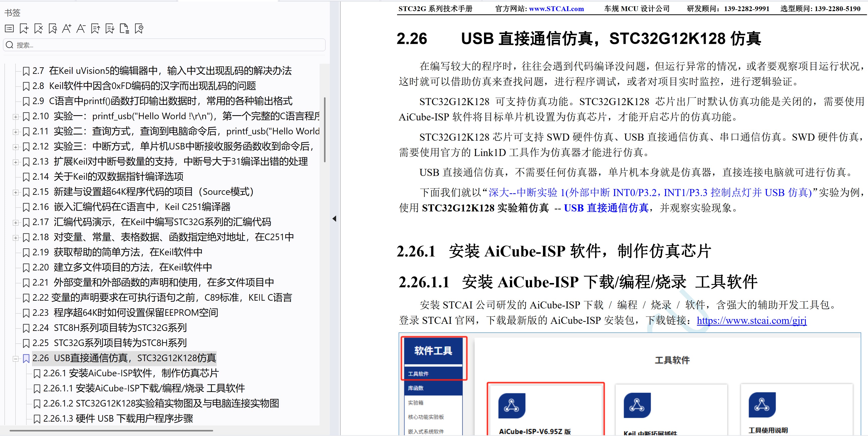Click the bookmark icon beside entry 2.7

[26, 71]
